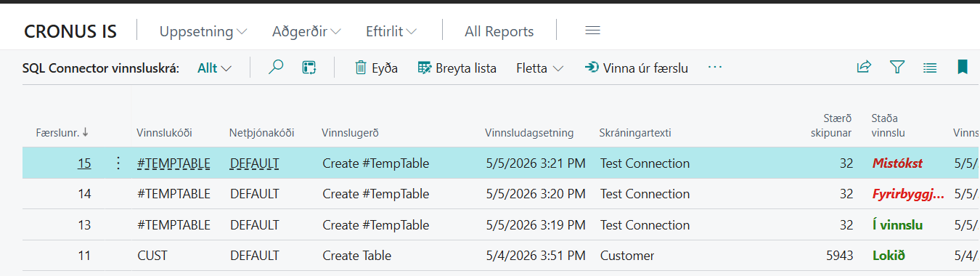This screenshot has width=980, height=276.
Task: Click the trash icon for Eyða
Action: pos(361,68)
